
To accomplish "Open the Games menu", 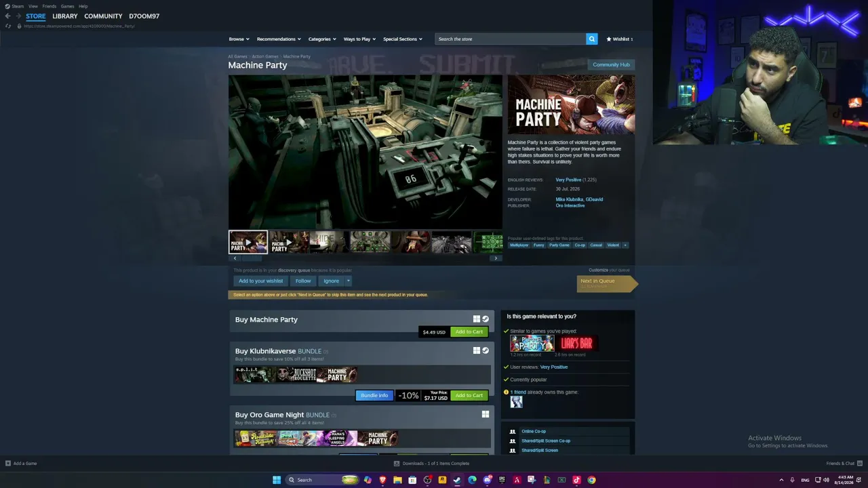I will pyautogui.click(x=68, y=6).
